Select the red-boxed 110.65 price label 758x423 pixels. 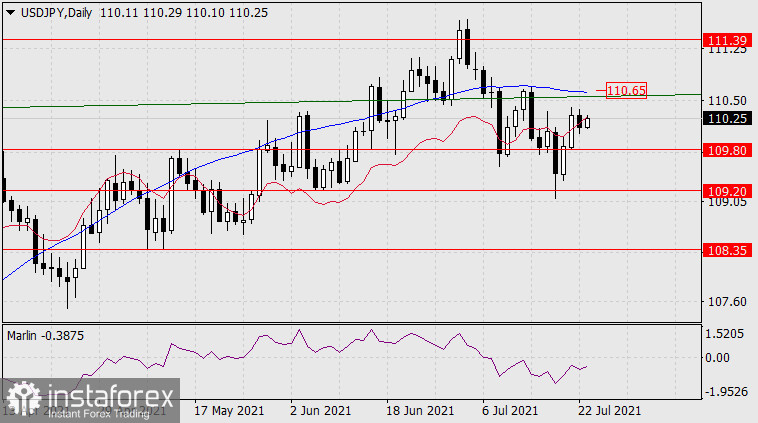click(627, 91)
